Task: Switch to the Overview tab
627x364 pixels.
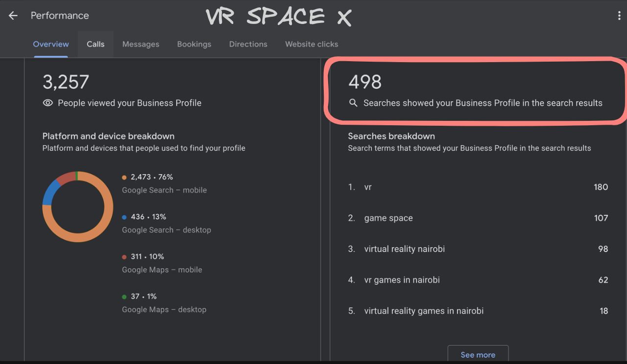Action: tap(51, 44)
